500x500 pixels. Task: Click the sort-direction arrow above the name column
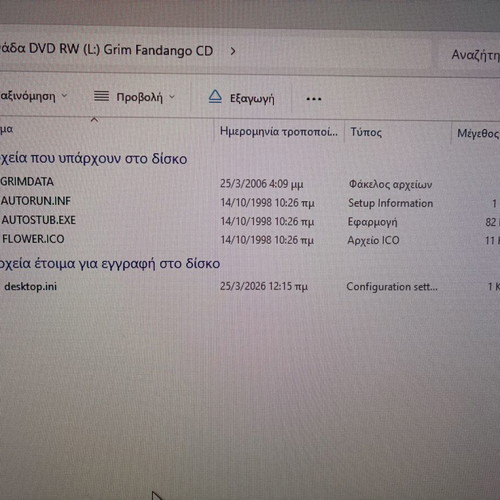[x=94, y=119]
